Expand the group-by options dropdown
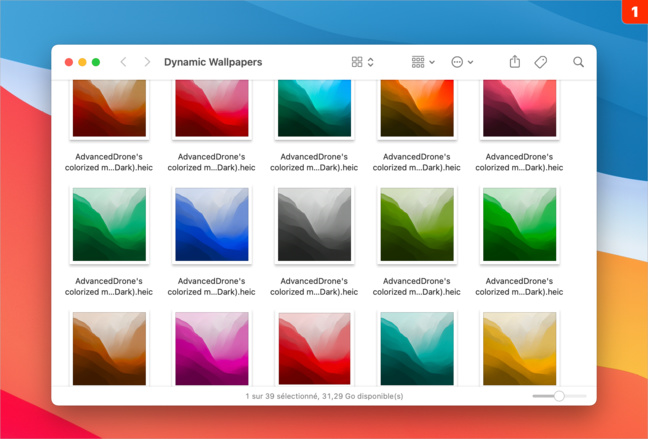Viewport: 648px width, 439px height. [422, 62]
